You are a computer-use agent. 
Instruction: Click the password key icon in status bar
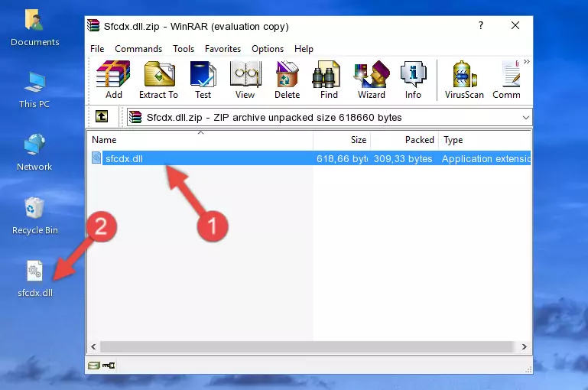coord(109,366)
